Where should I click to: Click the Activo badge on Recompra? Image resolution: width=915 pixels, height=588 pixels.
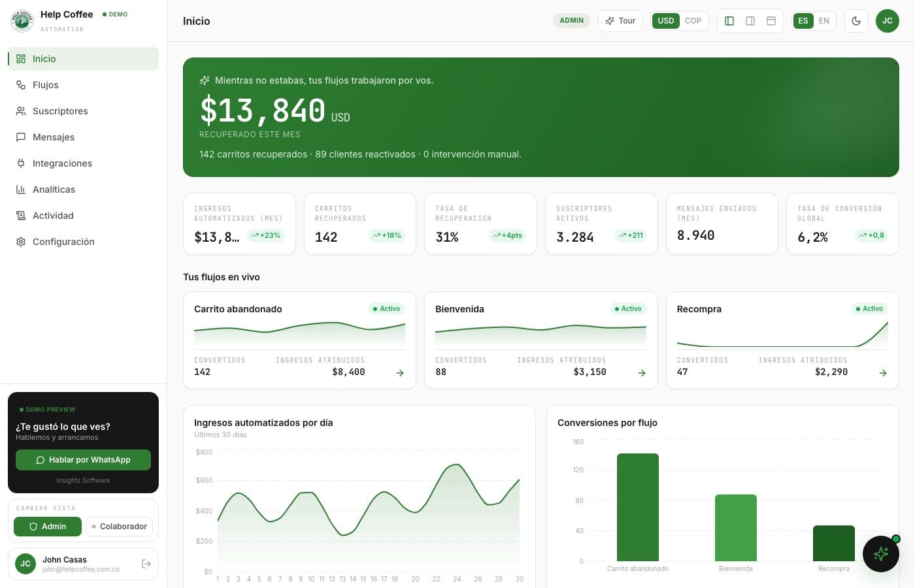click(x=869, y=309)
